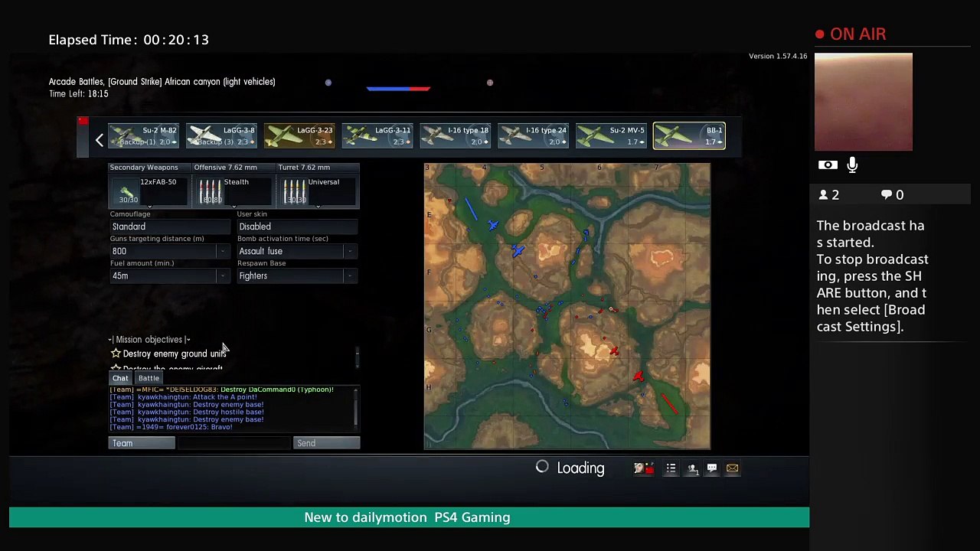Click 'Destroy enemy ground units' objective text

click(x=175, y=354)
